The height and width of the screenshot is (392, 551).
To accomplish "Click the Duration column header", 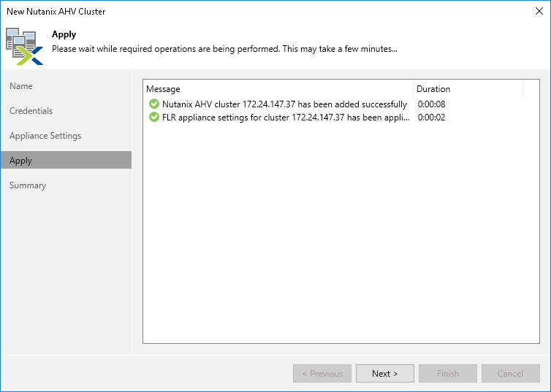I will point(468,89).
